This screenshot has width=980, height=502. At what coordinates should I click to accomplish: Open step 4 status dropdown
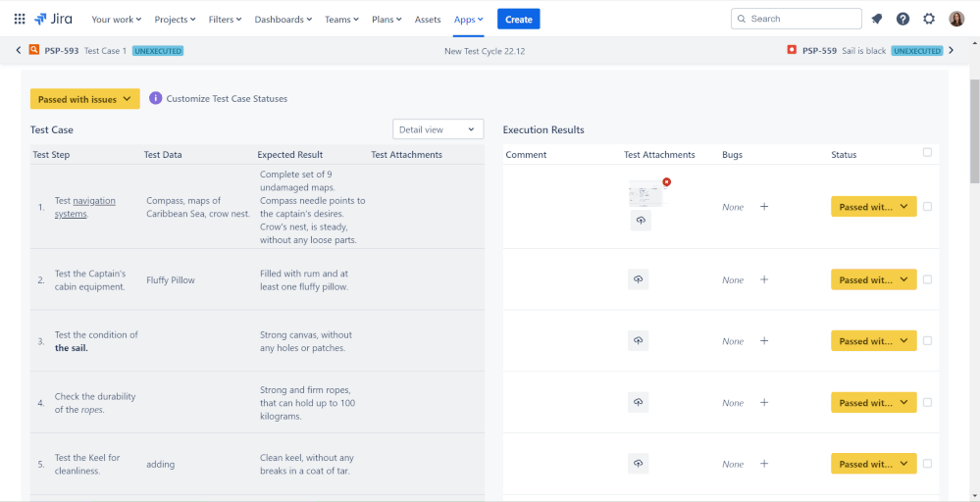coord(874,402)
